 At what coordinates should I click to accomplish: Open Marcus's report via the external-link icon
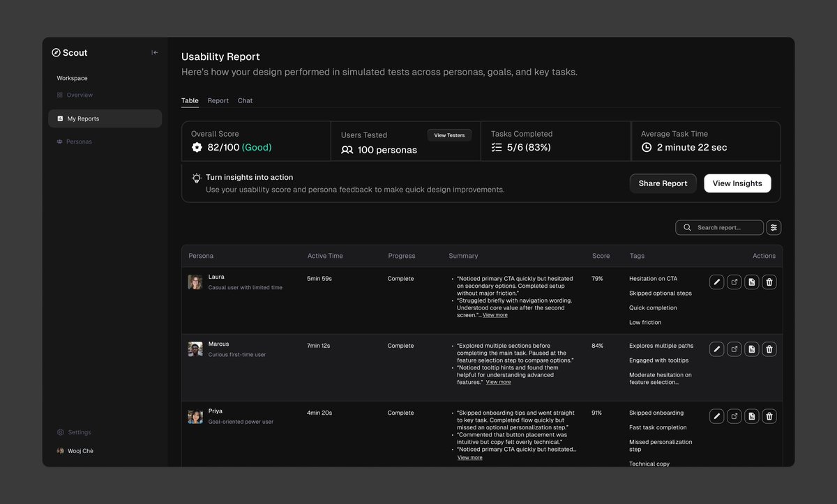[x=734, y=349]
